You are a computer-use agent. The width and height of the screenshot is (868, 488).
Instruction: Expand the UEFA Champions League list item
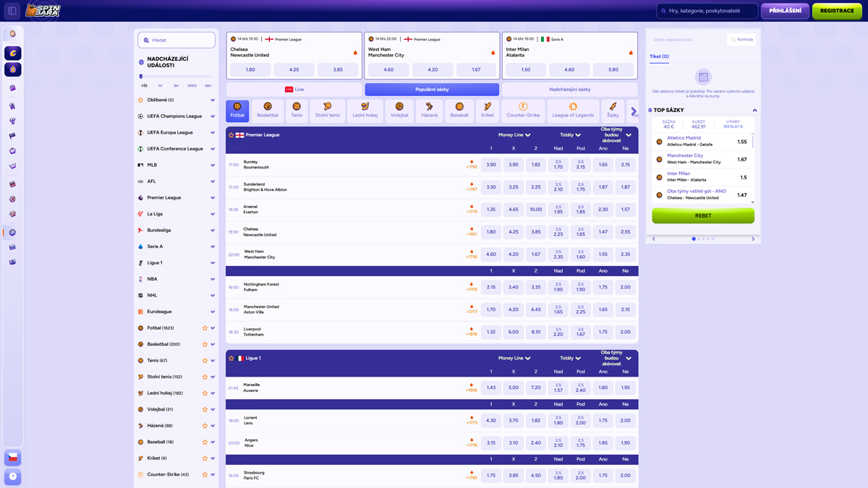[213, 116]
